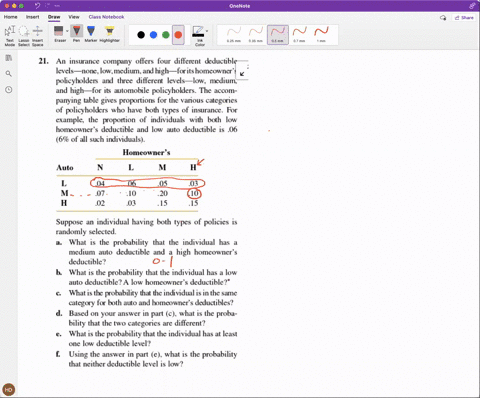Open the search magnifier in sidebar
This screenshot has height=398, width=480.
[x=9, y=74]
